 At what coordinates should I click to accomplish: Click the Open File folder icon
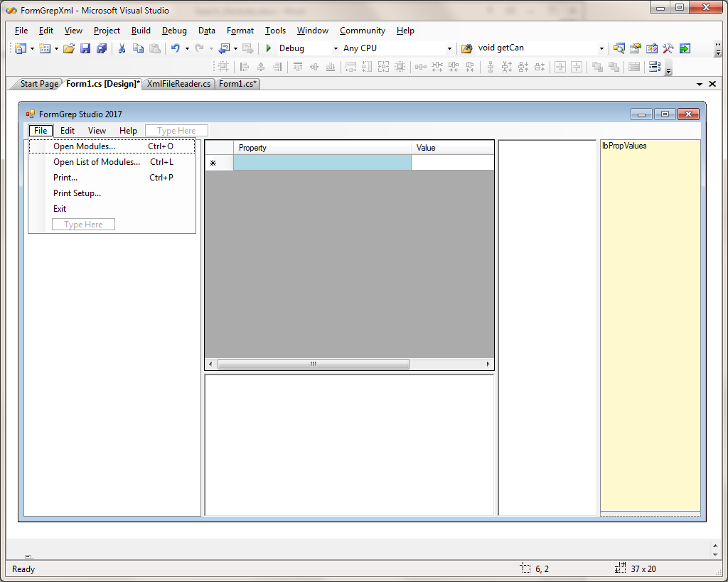[69, 48]
